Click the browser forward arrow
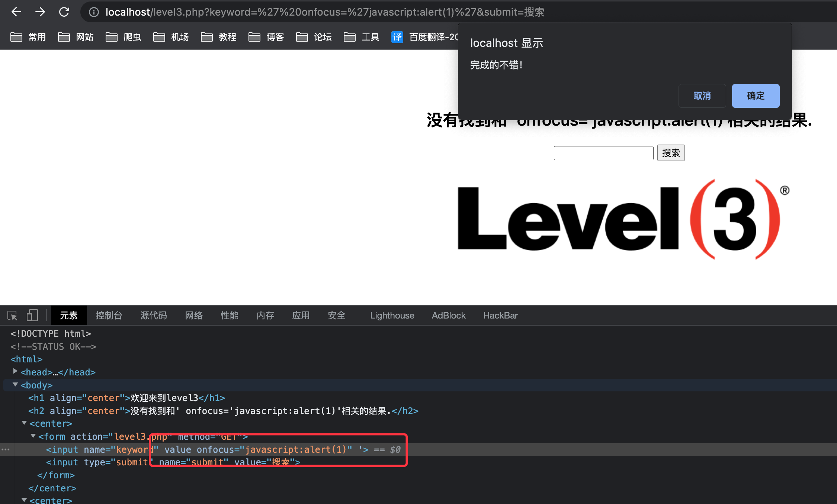 (x=40, y=12)
